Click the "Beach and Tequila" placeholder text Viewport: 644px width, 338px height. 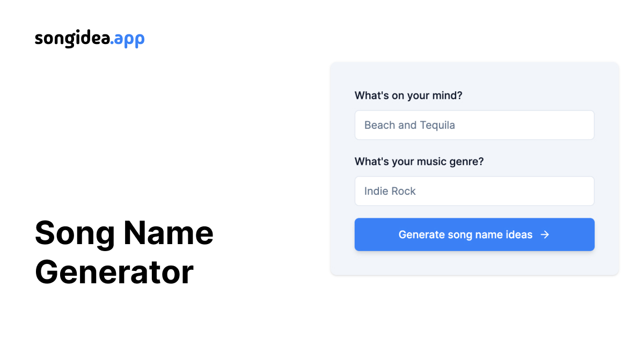(409, 125)
